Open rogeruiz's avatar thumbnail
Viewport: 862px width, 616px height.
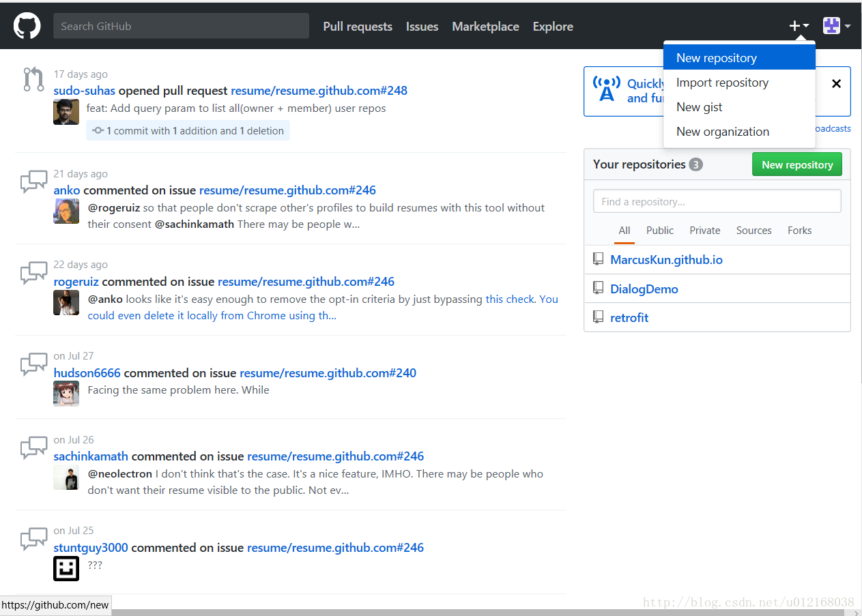66,302
